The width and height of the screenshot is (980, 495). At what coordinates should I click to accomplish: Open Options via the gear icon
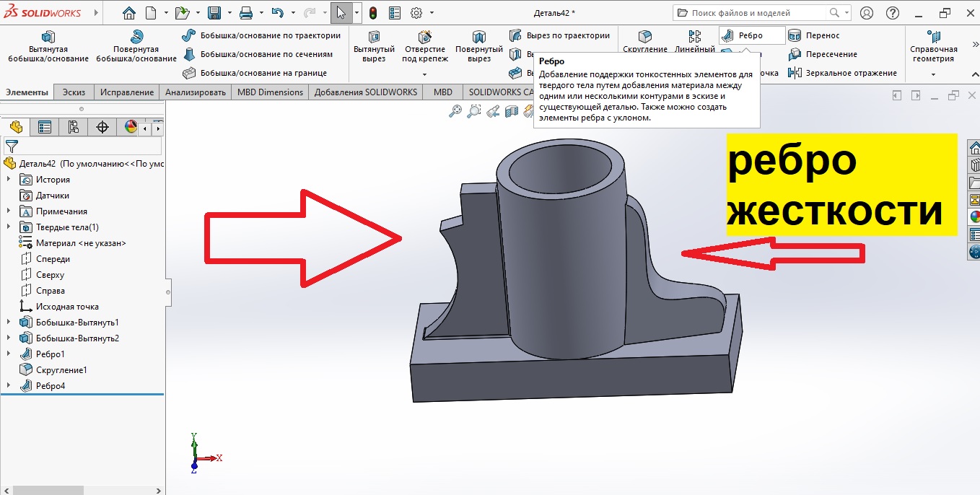point(416,13)
